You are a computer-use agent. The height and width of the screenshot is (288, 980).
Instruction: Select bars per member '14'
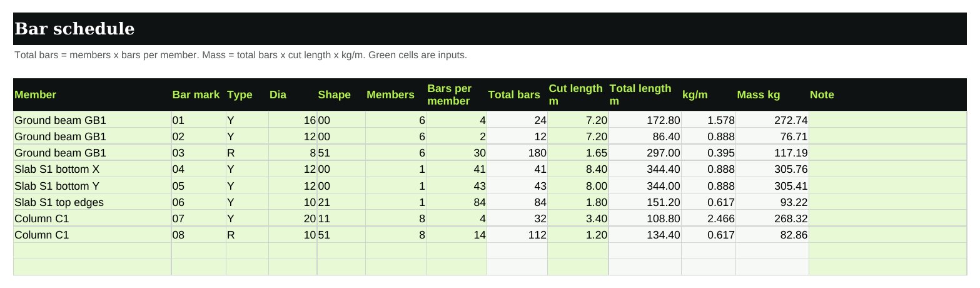457,235
